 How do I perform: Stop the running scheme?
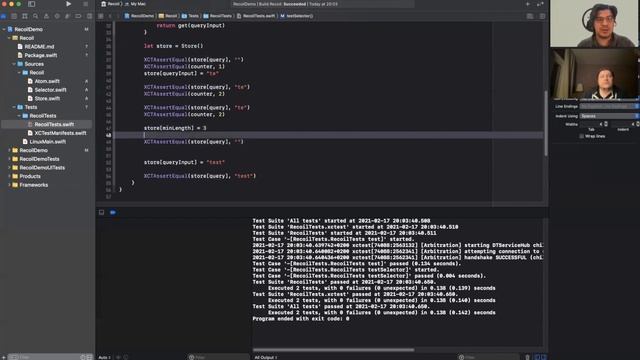(x=85, y=4)
